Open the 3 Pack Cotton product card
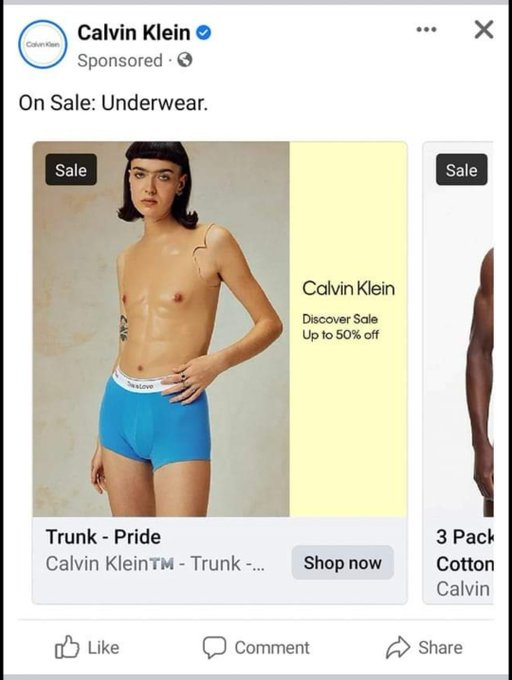 458,373
